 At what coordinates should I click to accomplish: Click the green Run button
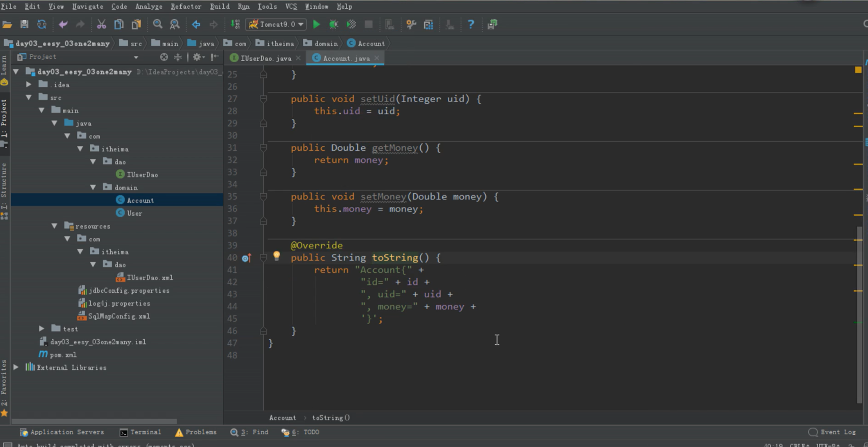pyautogui.click(x=316, y=24)
